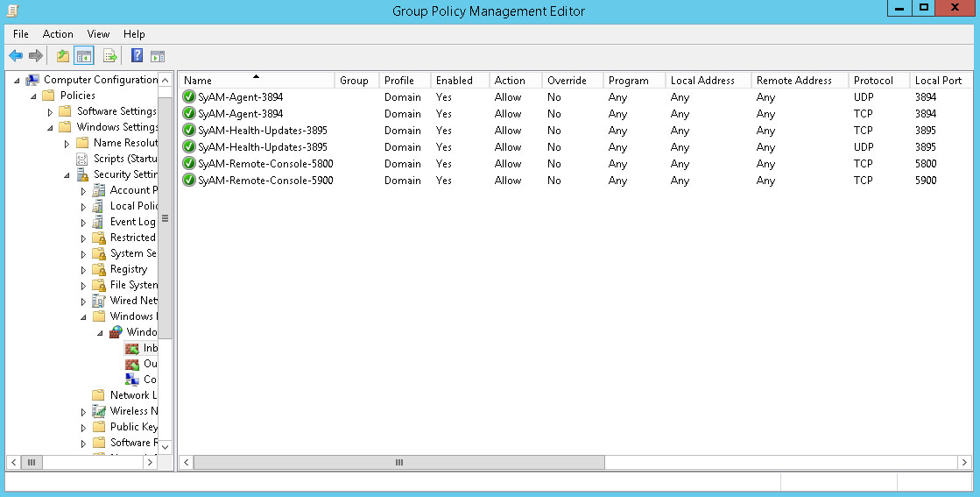Select the SyAM-Health-Updates-3895 TCP rule row
The height and width of the screenshot is (497, 980).
[263, 131]
